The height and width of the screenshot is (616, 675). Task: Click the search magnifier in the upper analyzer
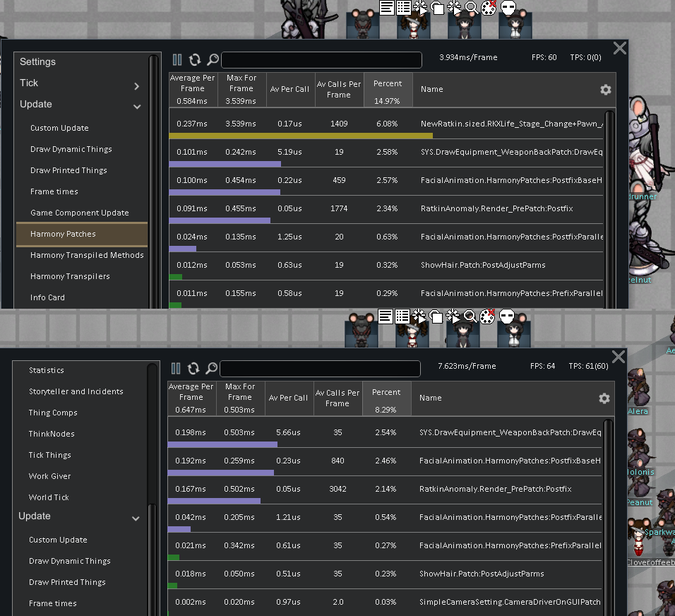point(213,60)
